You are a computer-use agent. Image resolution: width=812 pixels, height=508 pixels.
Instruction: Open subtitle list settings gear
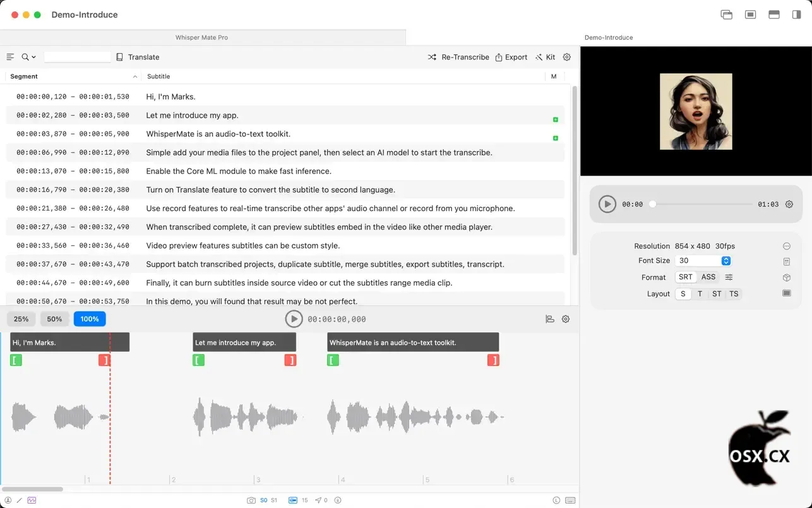click(567, 57)
